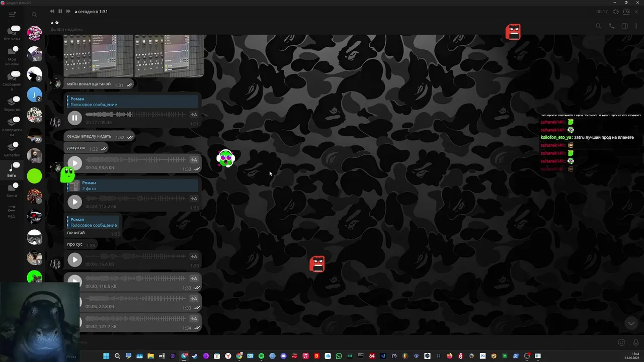
Task: Select the Блоги folder
Action: pos(12,191)
